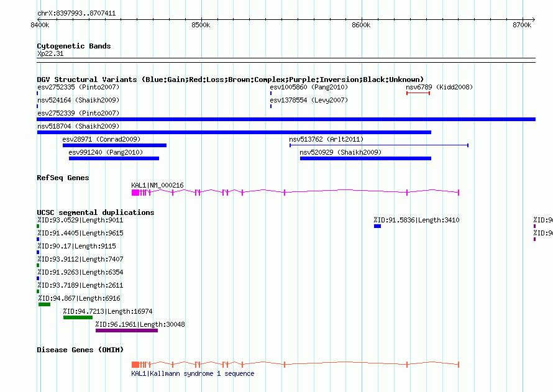The height and width of the screenshot is (392, 553).
Task: Open the esv1005860 (Pang2010) label
Action: tap(309, 87)
